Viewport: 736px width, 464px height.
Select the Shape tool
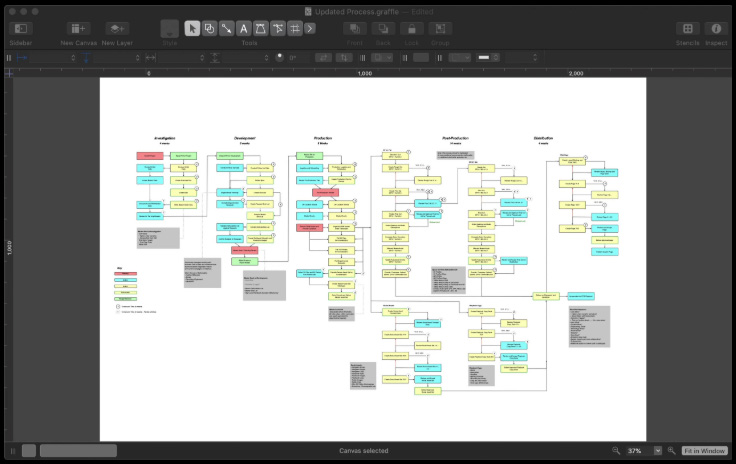point(209,29)
